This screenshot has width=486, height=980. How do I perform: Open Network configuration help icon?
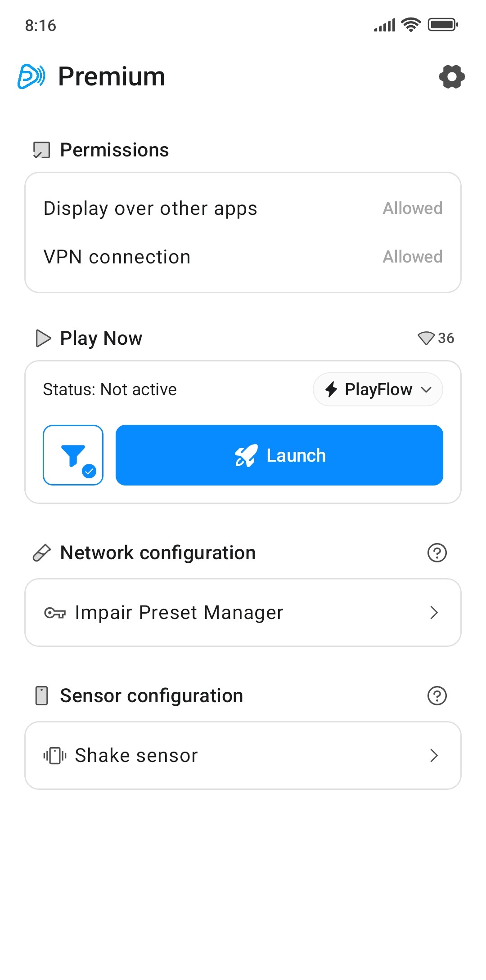(x=436, y=553)
